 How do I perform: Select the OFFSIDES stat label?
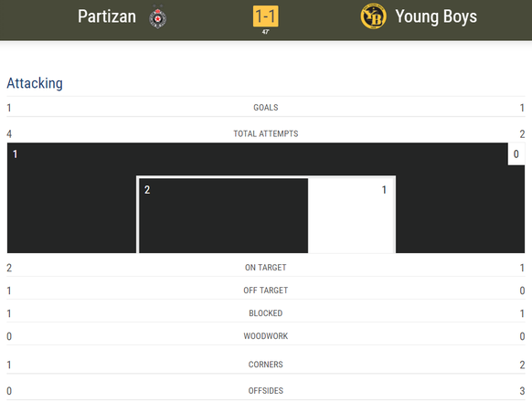click(x=266, y=391)
